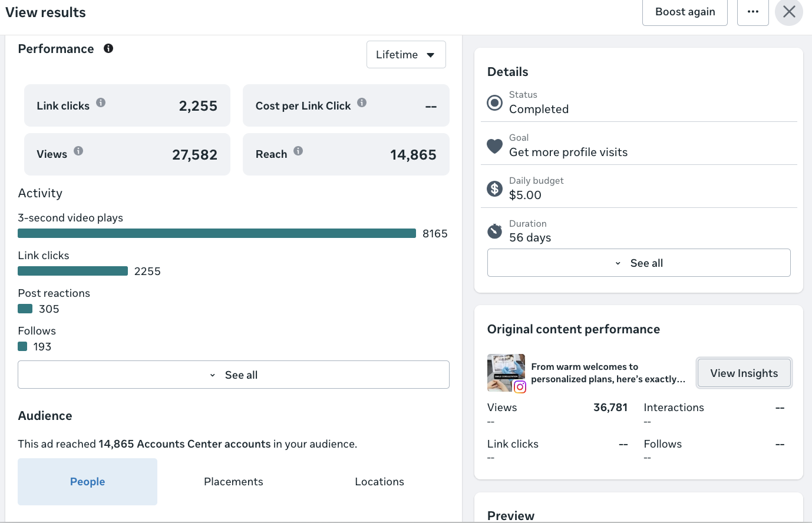
Task: Click the View Insights button
Action: tap(744, 373)
